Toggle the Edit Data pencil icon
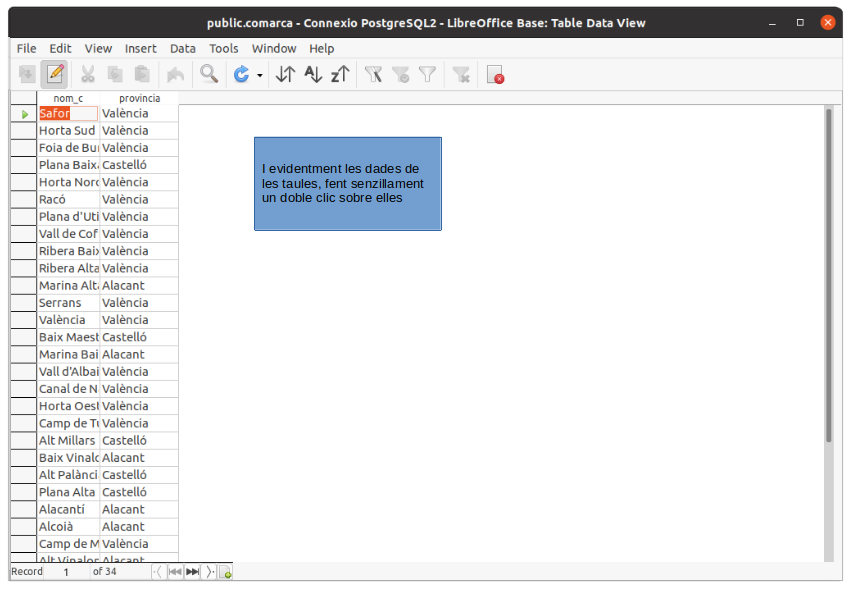849x589 pixels. (x=55, y=74)
